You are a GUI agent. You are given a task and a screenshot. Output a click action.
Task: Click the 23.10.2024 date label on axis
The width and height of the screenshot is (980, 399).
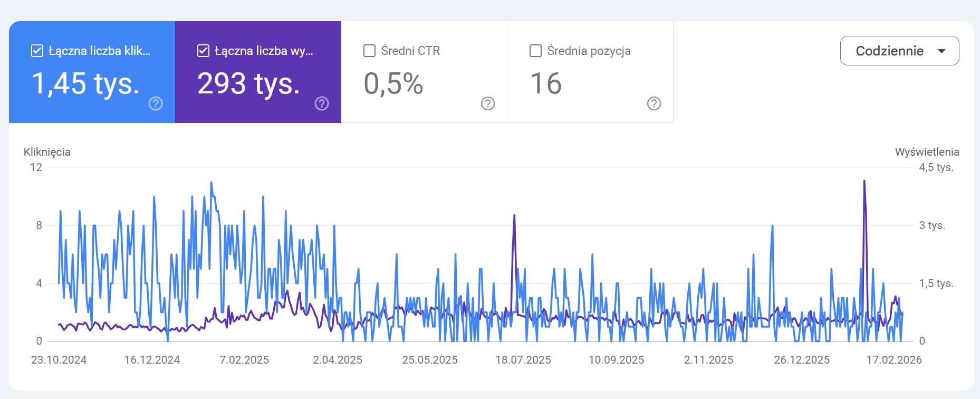pyautogui.click(x=59, y=360)
